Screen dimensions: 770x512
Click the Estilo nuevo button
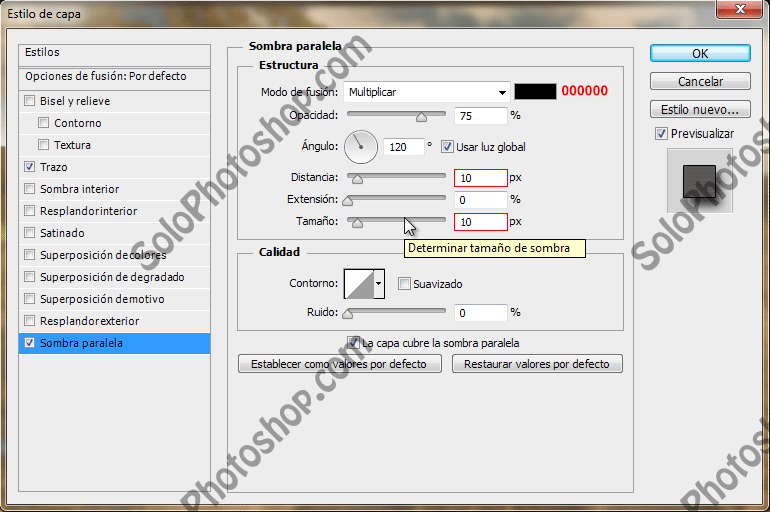[700, 109]
